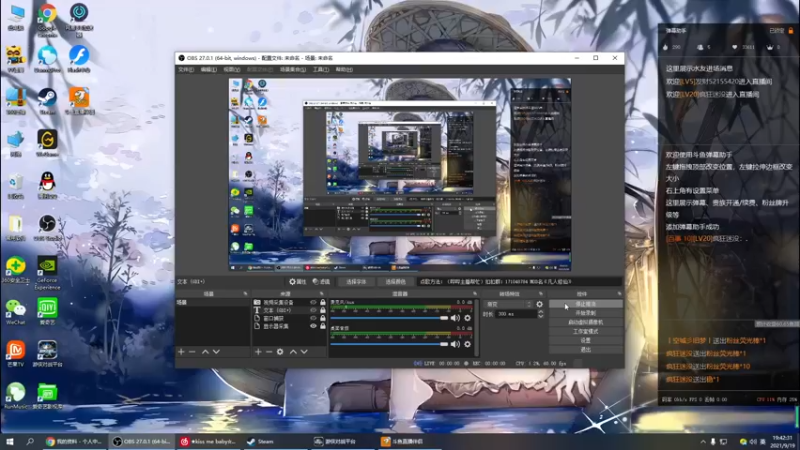
Task: Click the transition duration stepper arrows
Action: (540, 314)
